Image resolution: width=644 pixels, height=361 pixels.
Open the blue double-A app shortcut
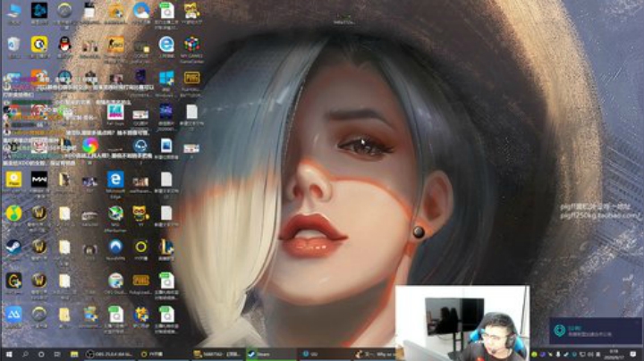pos(14,316)
